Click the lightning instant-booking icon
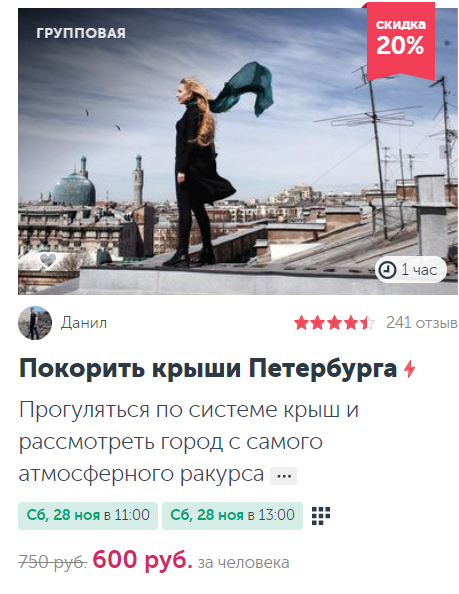This screenshot has width=459, height=594. (409, 369)
